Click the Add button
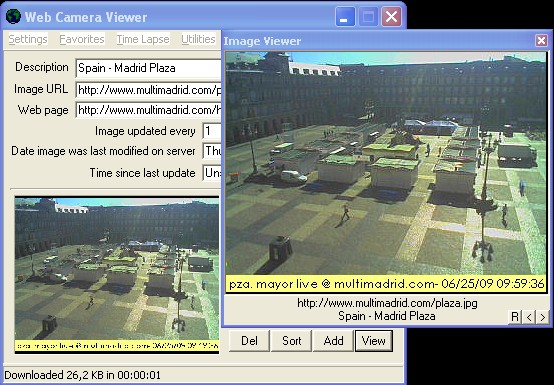Image resolution: width=554 pixels, height=385 pixels. pyautogui.click(x=333, y=341)
